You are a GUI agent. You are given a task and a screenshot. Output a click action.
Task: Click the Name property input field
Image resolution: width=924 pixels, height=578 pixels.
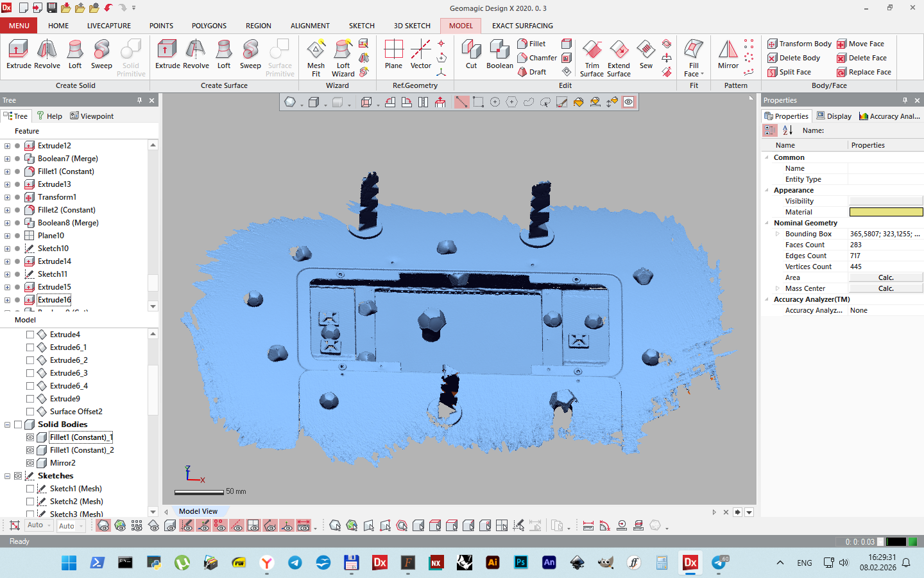point(886,168)
